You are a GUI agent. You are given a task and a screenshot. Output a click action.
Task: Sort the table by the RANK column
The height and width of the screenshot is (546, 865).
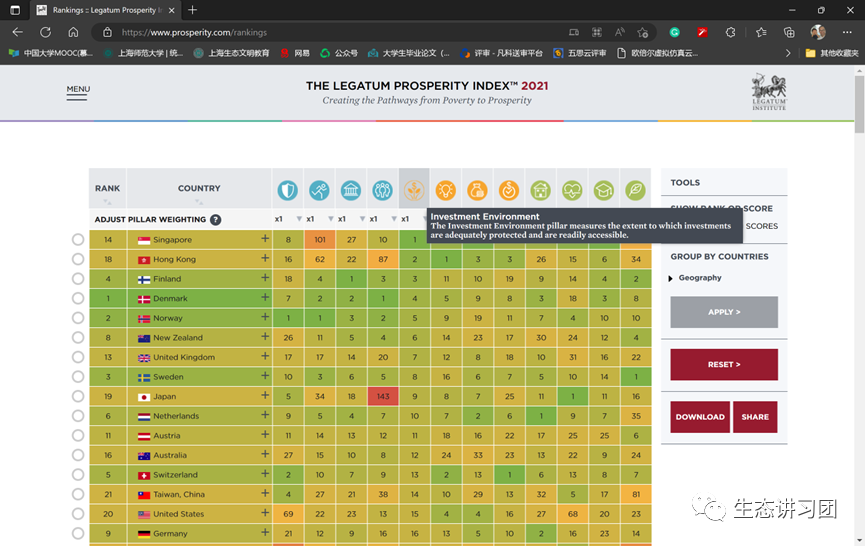(107, 189)
